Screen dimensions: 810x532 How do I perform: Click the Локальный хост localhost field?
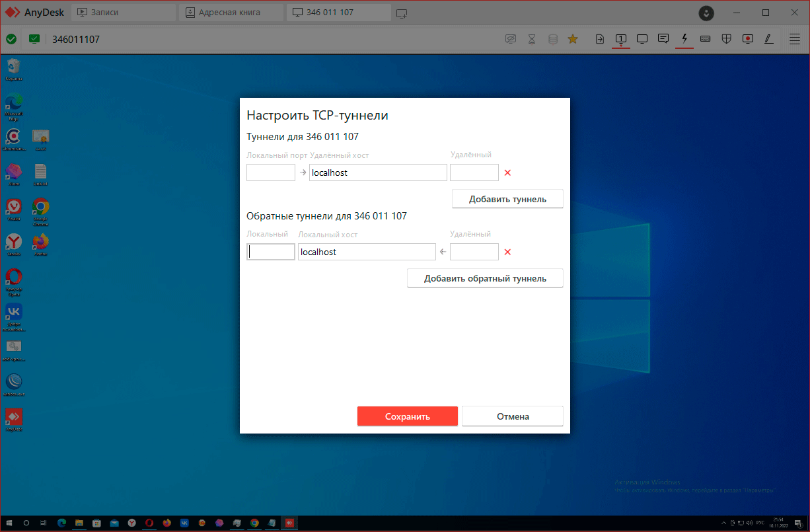367,252
